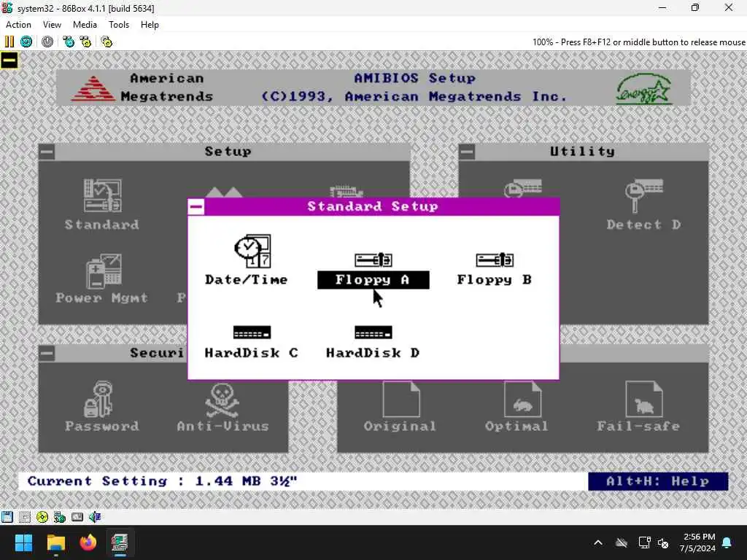Open the notification bell icon

[x=727, y=542]
